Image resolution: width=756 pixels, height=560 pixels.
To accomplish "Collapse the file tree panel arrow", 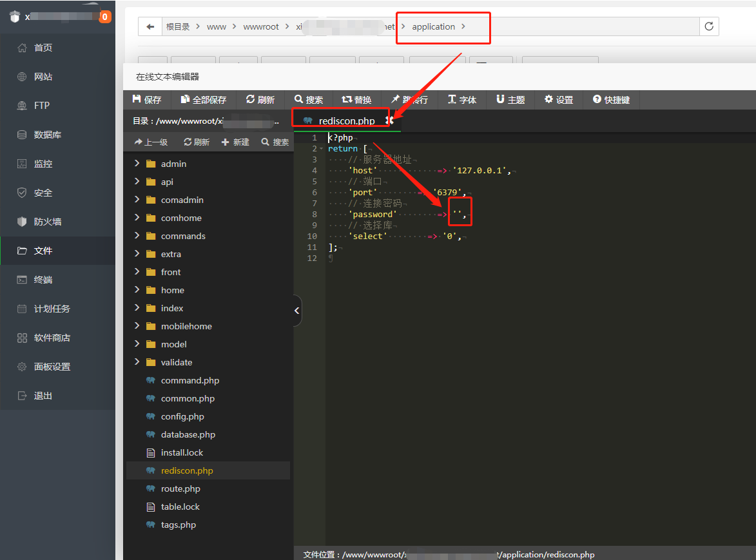I will pyautogui.click(x=297, y=311).
